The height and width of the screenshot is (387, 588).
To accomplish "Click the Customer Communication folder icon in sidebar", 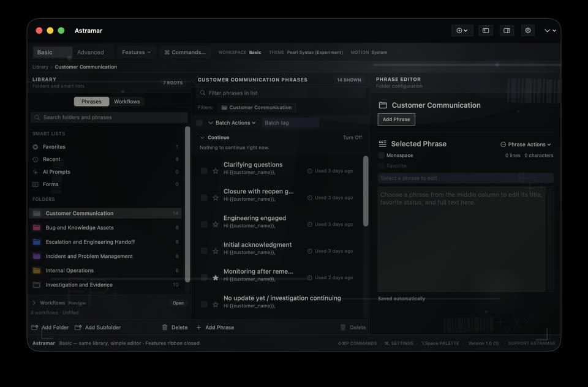I will [37, 213].
